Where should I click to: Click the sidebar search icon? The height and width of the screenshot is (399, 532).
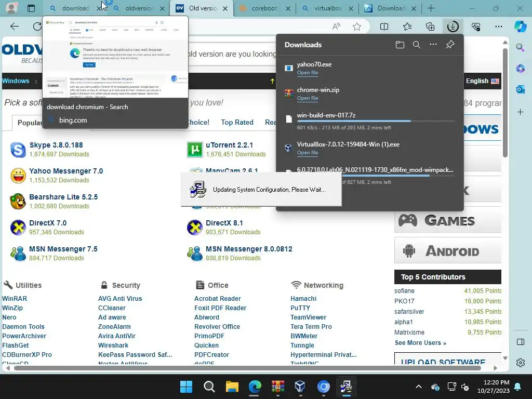520,47
